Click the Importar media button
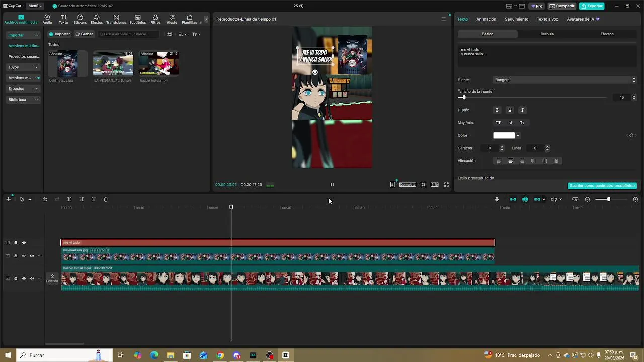 pyautogui.click(x=60, y=34)
